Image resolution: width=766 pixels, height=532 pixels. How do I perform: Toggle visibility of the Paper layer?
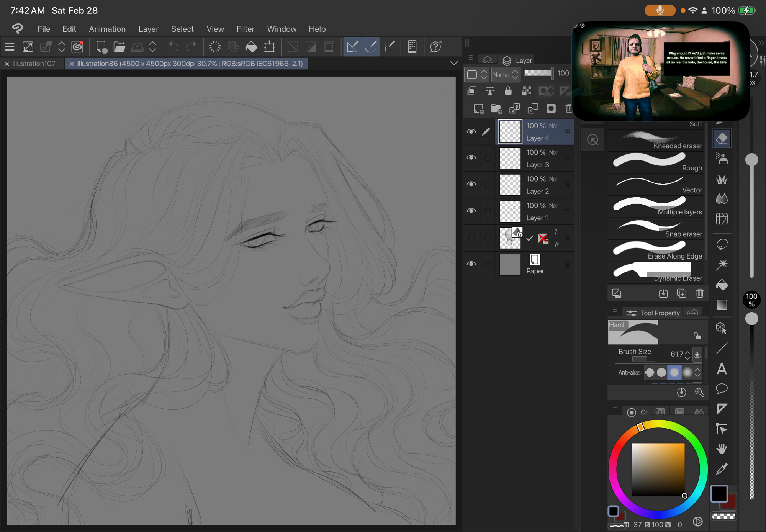471,264
